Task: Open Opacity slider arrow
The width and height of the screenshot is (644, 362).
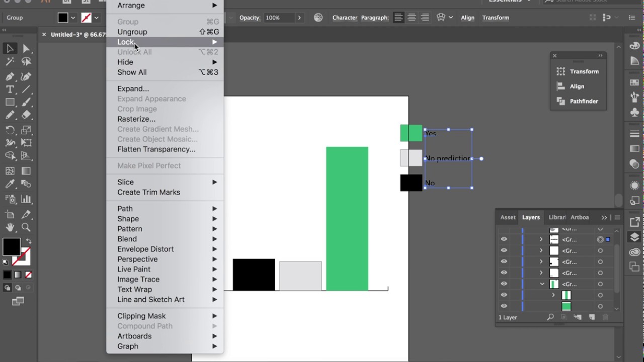Action: (299, 18)
